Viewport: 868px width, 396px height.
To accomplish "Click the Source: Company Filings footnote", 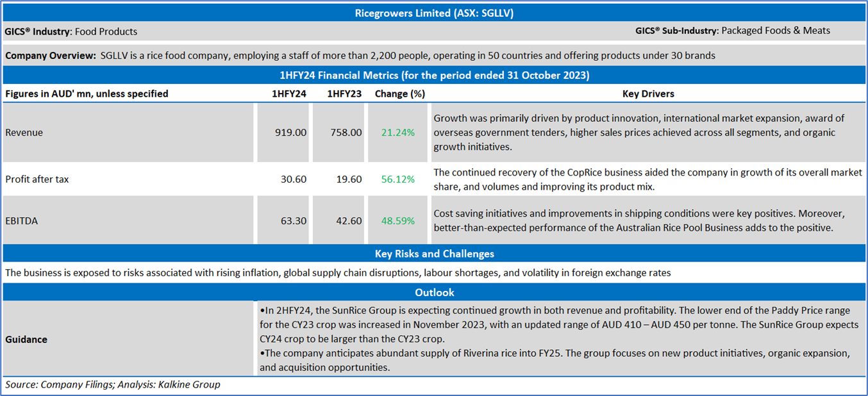I will [113, 385].
